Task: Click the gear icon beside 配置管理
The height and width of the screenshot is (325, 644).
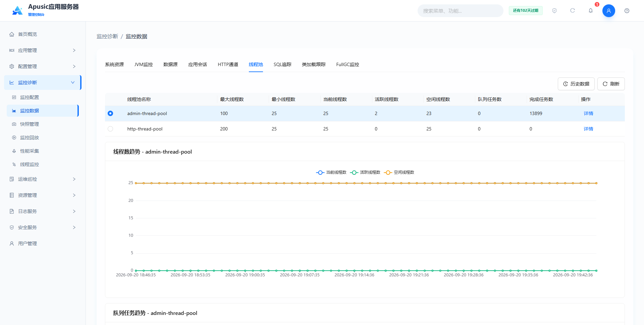Action: point(12,66)
